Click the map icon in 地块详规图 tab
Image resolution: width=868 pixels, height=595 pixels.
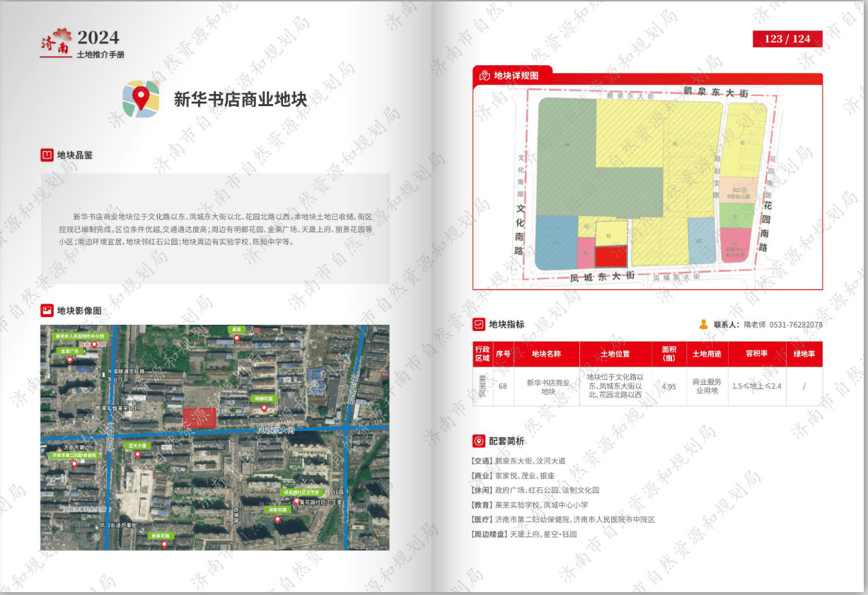pyautogui.click(x=485, y=75)
